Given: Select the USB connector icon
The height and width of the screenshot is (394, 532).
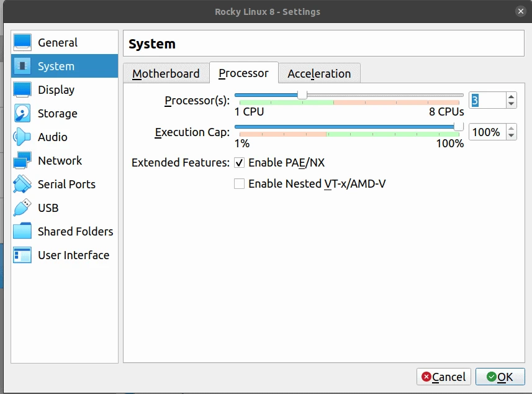Looking at the screenshot, I should pyautogui.click(x=22, y=208).
